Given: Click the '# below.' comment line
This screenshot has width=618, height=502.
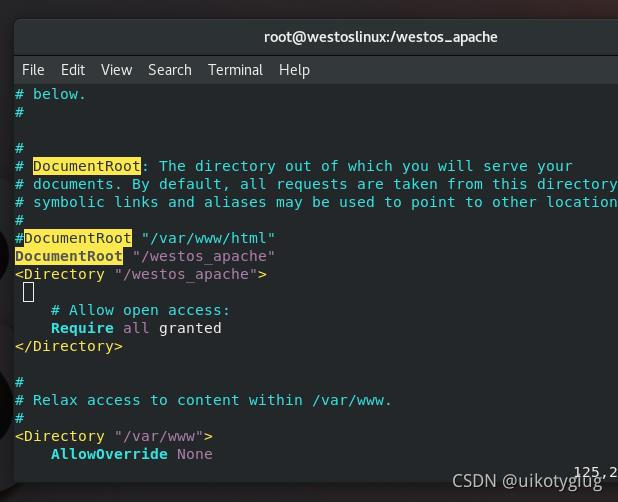Looking at the screenshot, I should [50, 95].
